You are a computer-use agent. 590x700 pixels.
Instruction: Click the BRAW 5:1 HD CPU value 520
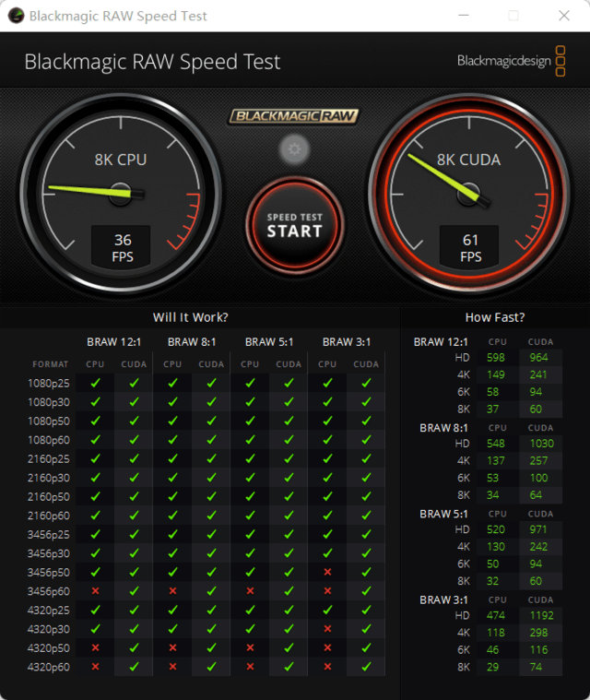[x=496, y=530]
